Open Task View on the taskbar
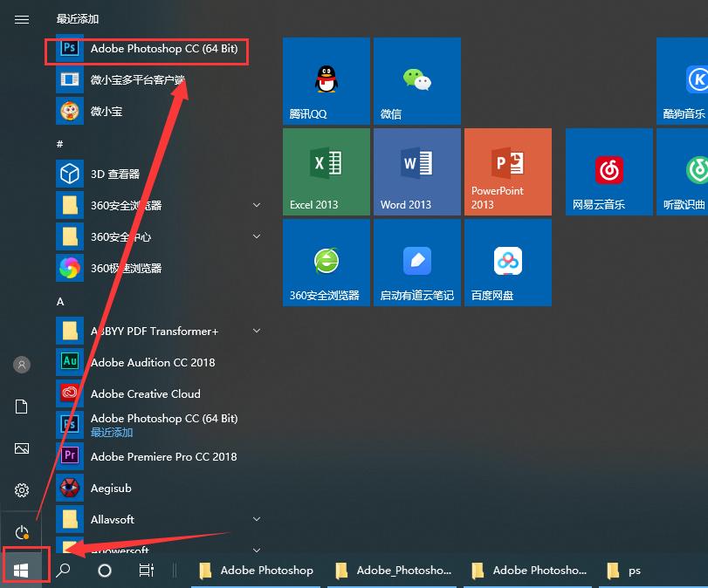 tap(146, 570)
